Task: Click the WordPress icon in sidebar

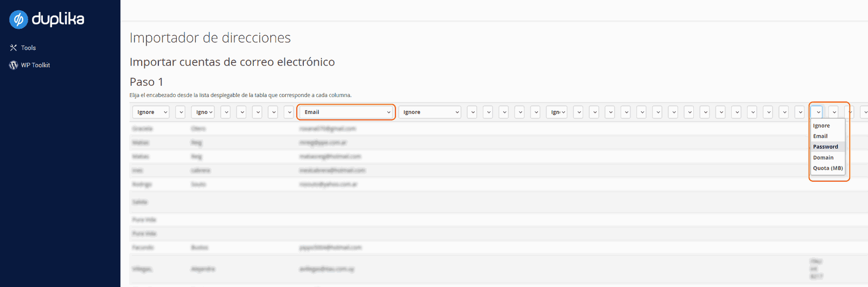Action: (x=14, y=65)
